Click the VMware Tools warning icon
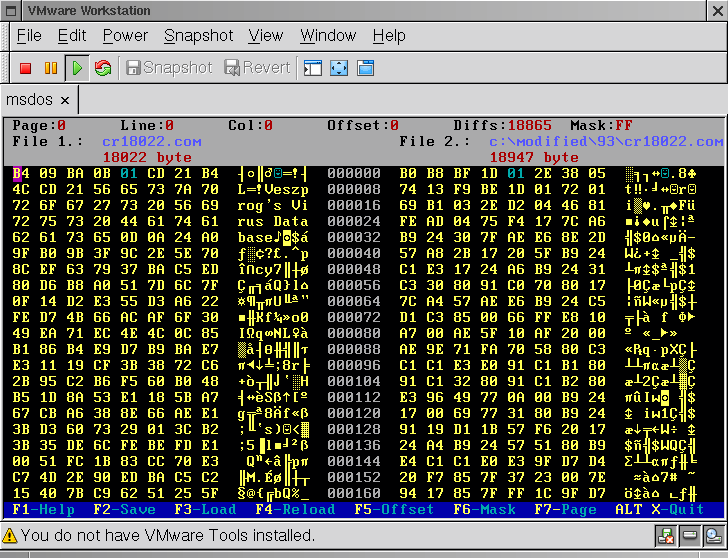This screenshot has width=728, height=558. pyautogui.click(x=9, y=536)
